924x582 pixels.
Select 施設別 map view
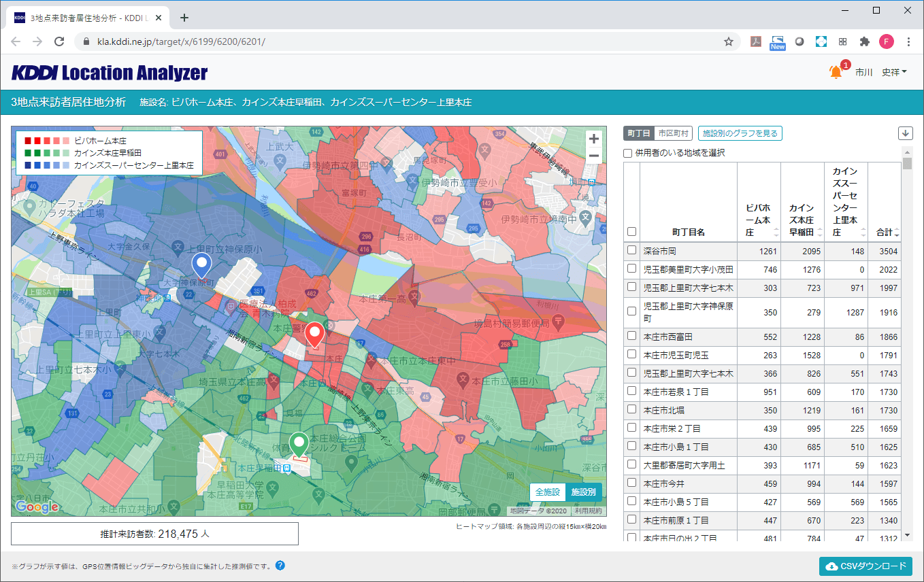[x=584, y=492]
